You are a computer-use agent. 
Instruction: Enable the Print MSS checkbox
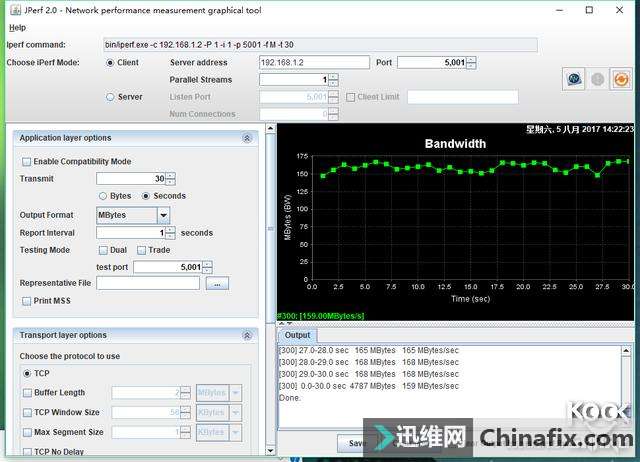pos(27,301)
